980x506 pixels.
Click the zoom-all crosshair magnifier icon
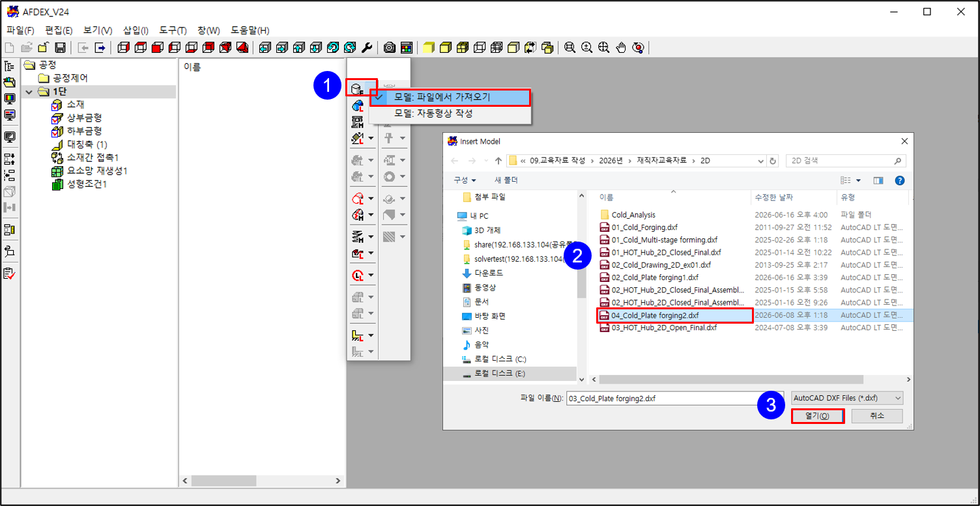pyautogui.click(x=604, y=48)
